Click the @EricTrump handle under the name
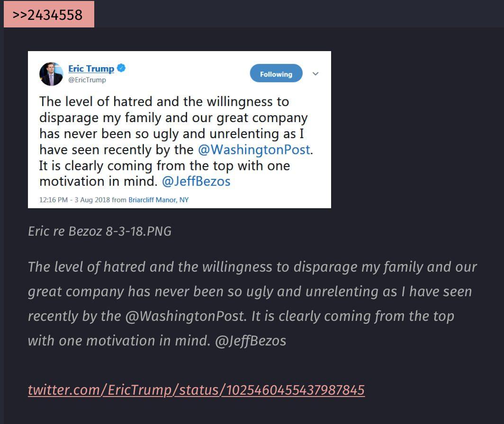This screenshot has width=504, height=424. pyautogui.click(x=87, y=80)
